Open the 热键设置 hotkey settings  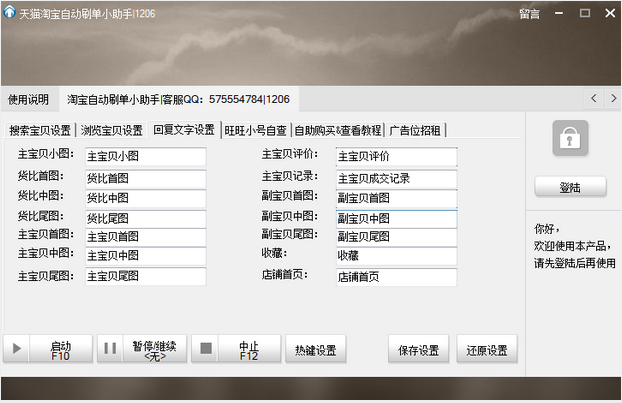tap(315, 350)
